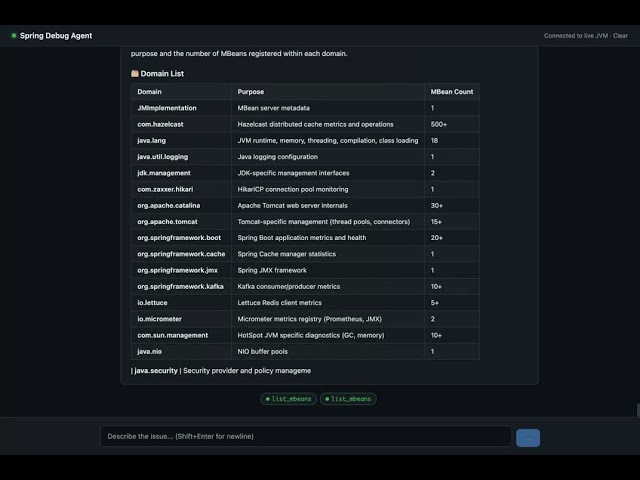This screenshot has width=640, height=480.
Task: Click the blue send button
Action: 528,438
